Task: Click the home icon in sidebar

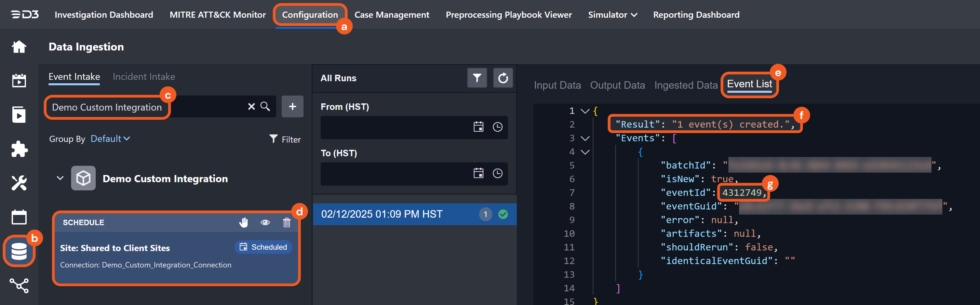Action: tap(19, 47)
